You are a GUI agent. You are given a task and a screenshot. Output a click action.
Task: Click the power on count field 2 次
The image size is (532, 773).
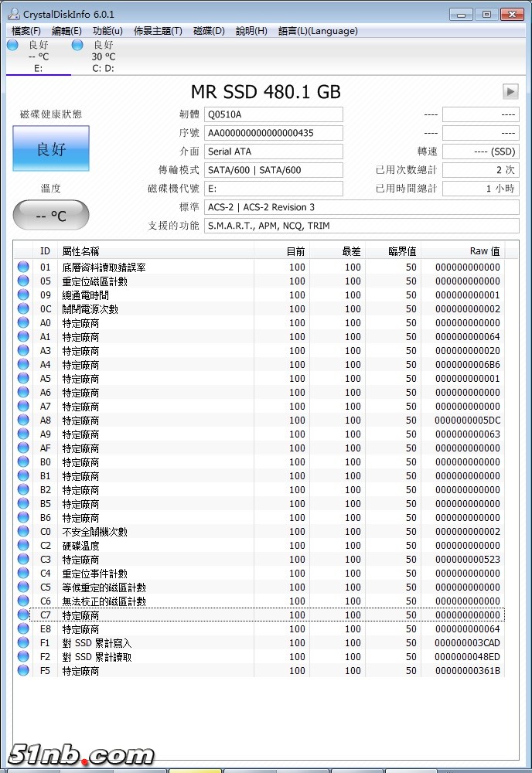click(x=481, y=170)
